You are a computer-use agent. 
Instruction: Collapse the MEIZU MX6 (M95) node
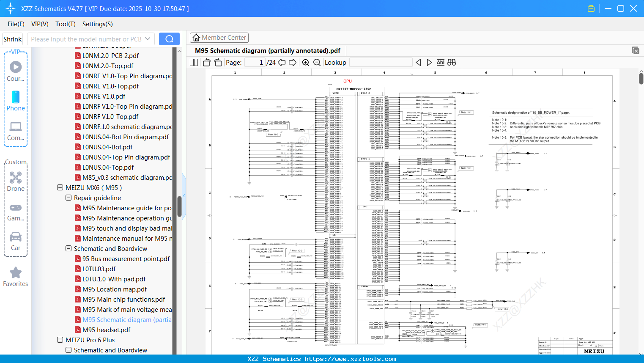click(60, 187)
